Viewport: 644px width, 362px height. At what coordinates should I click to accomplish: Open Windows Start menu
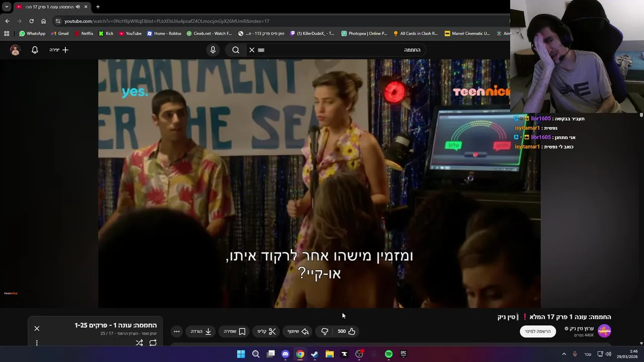point(241,354)
